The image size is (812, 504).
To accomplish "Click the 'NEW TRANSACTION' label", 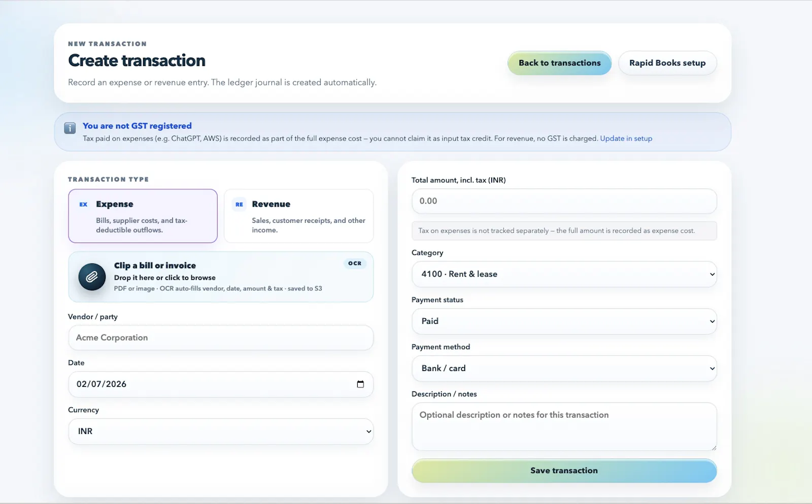I will [108, 44].
